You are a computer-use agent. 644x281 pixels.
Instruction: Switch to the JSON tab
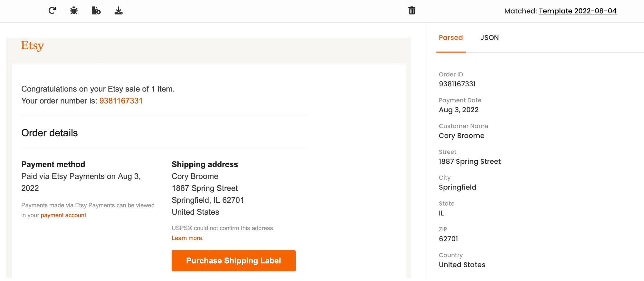tap(489, 38)
